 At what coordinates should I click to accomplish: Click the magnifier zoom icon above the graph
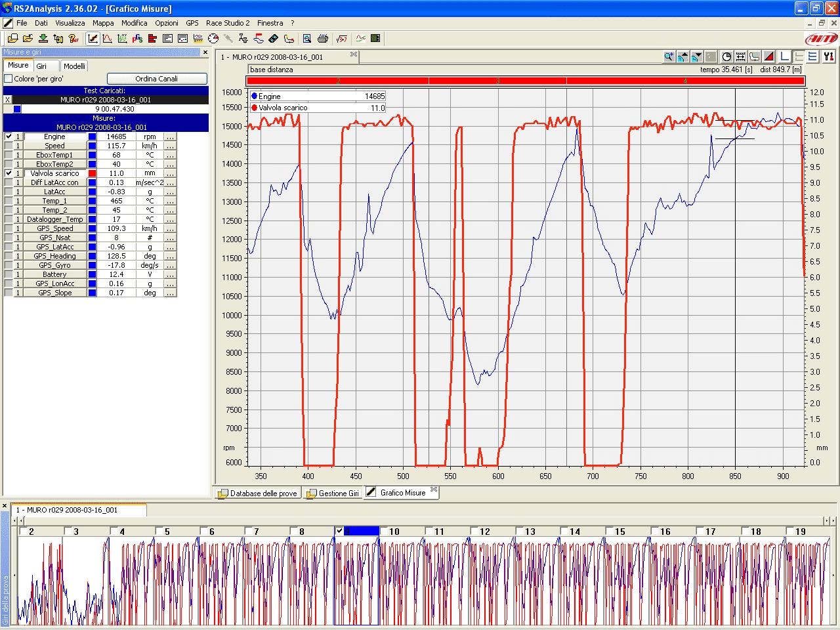668,57
